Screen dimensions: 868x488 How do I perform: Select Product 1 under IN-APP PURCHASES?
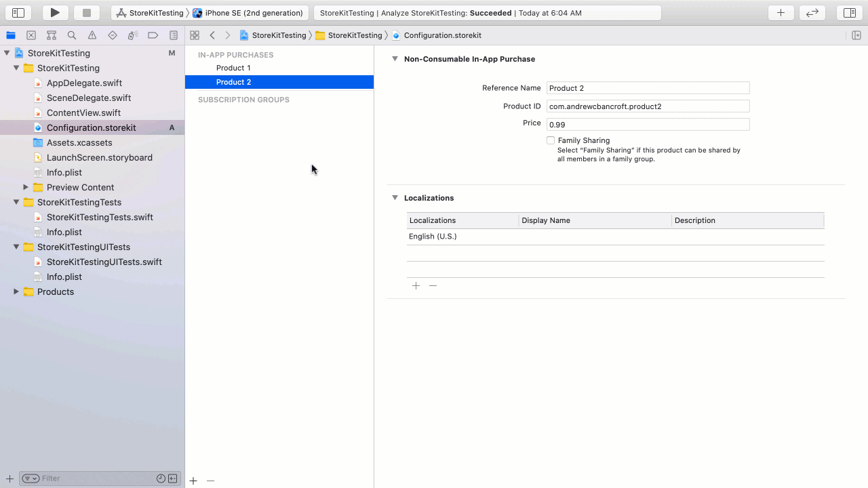(x=233, y=68)
